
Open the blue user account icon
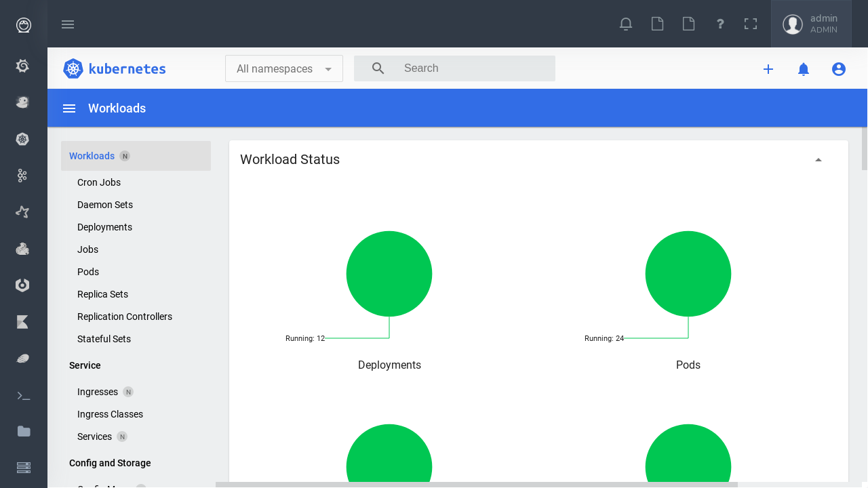pos(839,69)
